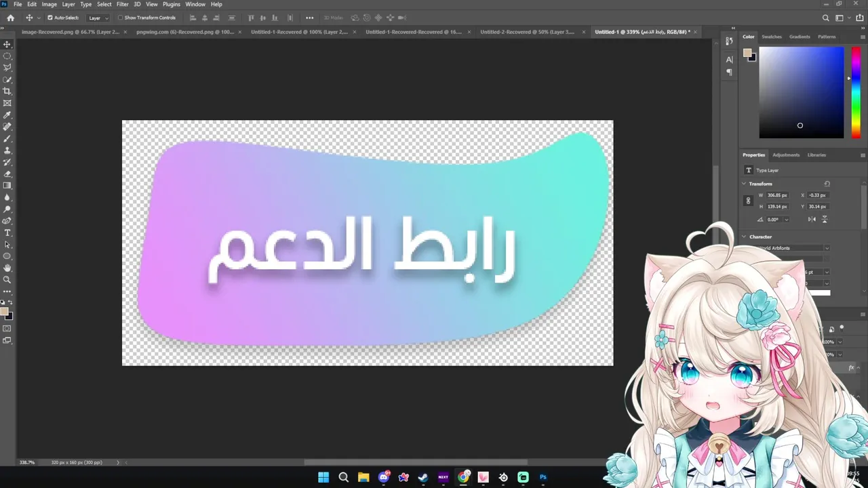Image resolution: width=868 pixels, height=488 pixels.
Task: Select the History Brush tool
Action: pyautogui.click(x=7, y=162)
